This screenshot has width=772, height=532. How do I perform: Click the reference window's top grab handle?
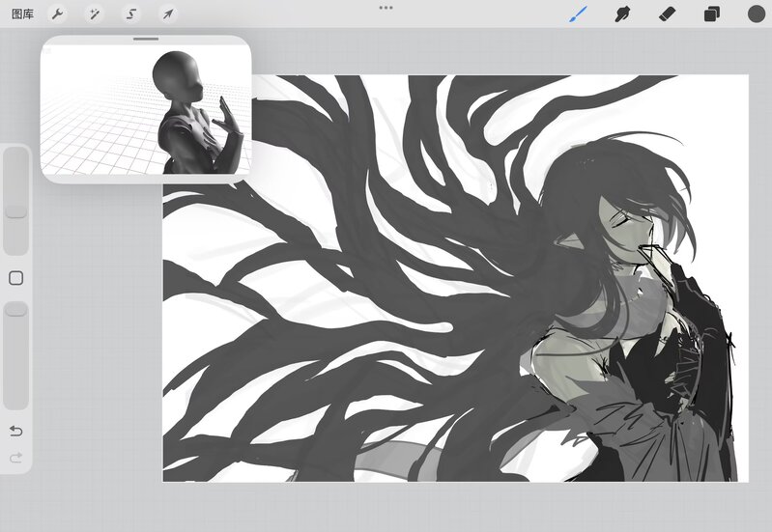click(146, 39)
